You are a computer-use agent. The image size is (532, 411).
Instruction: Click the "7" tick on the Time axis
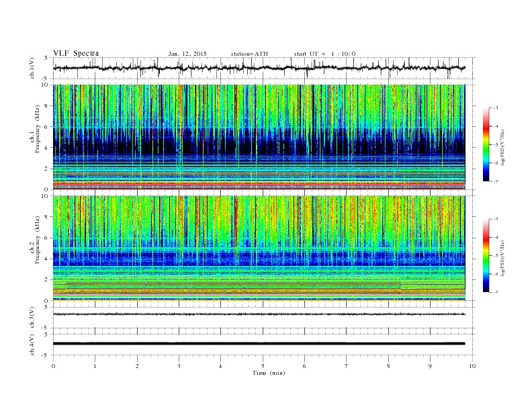pos(347,366)
